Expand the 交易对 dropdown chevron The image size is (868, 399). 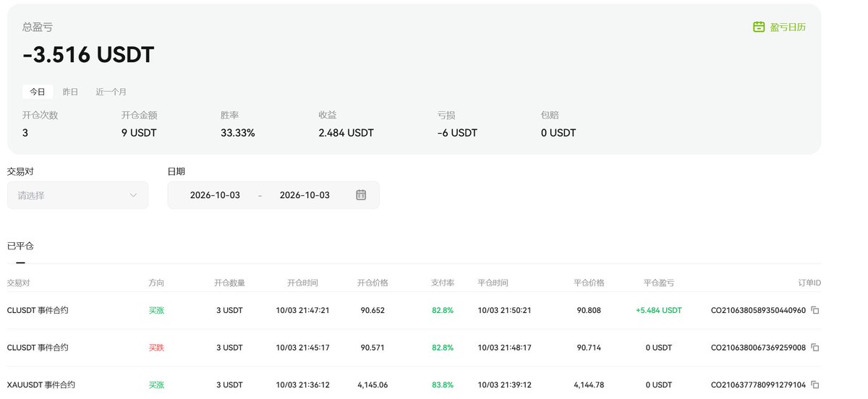click(x=133, y=195)
